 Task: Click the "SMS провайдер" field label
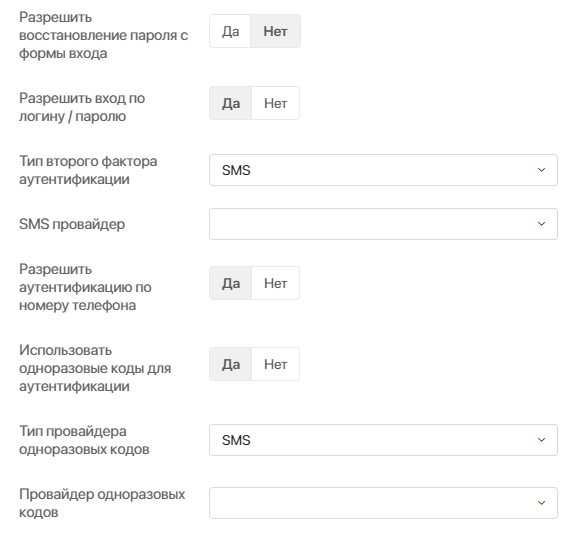click(x=72, y=224)
